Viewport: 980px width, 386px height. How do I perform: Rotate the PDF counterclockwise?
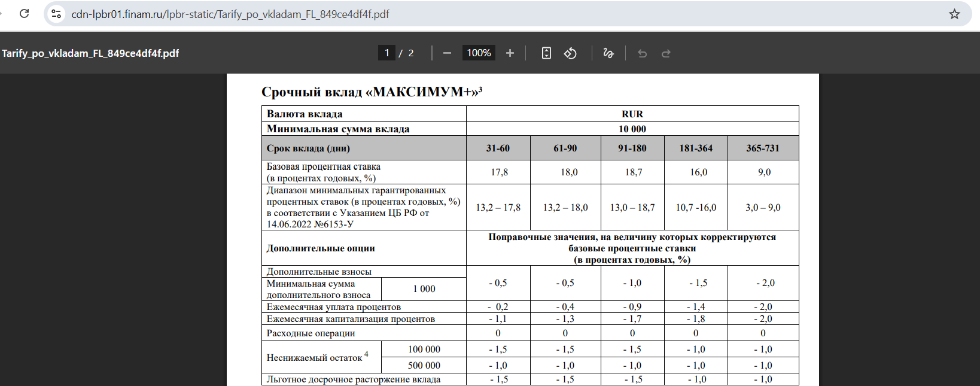(x=570, y=53)
